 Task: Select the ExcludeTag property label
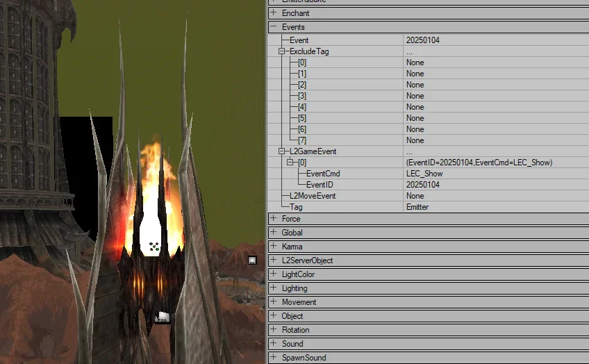tap(309, 51)
